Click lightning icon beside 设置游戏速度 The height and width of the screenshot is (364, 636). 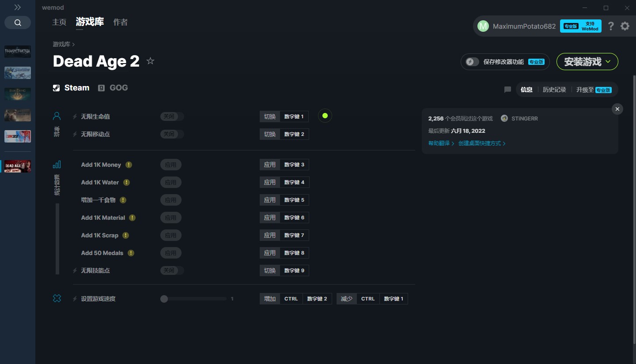pyautogui.click(x=75, y=299)
